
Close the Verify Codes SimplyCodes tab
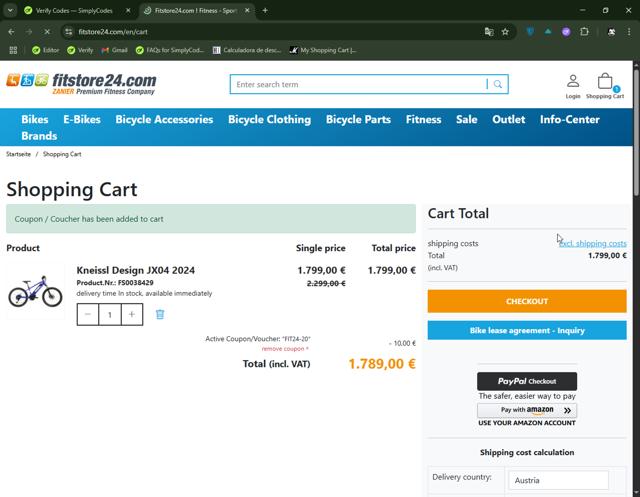(128, 11)
